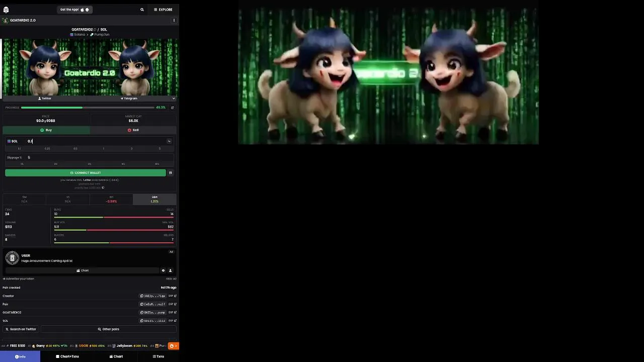Screen dimensions: 644x362
Task: Click the SOL amount input field
Action: point(96,141)
